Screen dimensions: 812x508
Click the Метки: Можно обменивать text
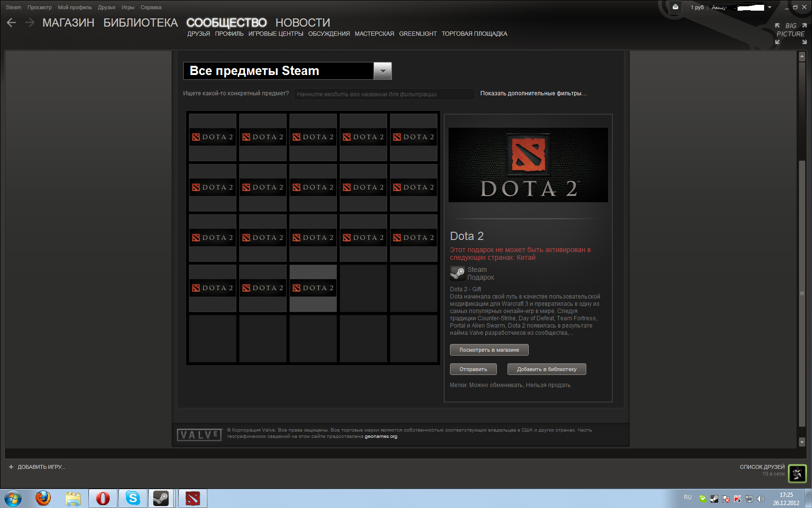click(510, 385)
